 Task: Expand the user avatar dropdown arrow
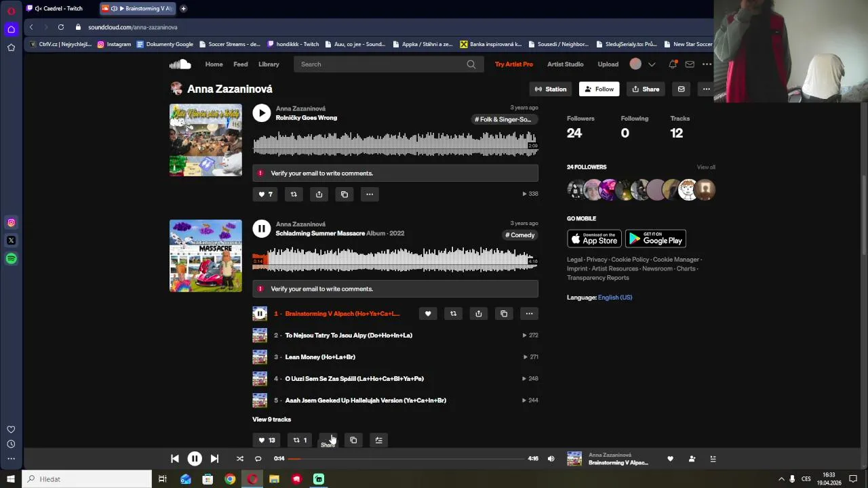(x=652, y=64)
